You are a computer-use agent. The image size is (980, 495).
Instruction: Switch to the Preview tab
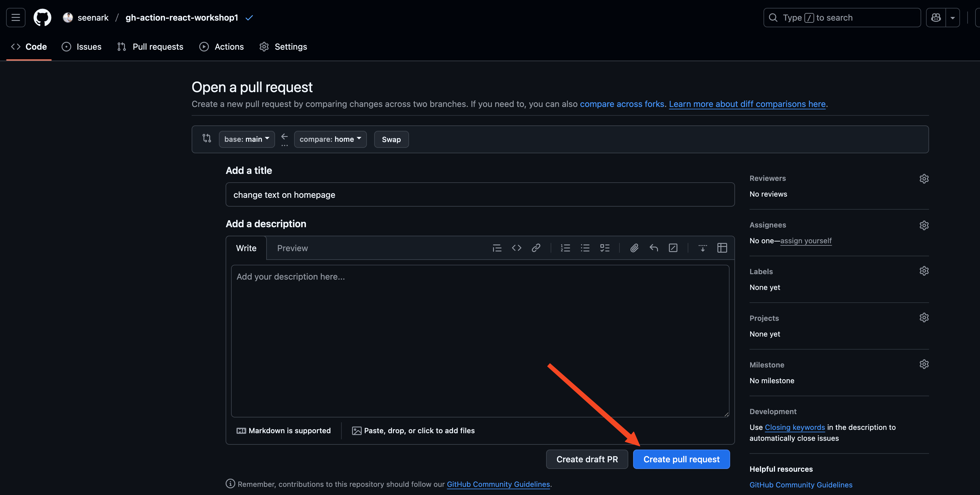pos(292,248)
